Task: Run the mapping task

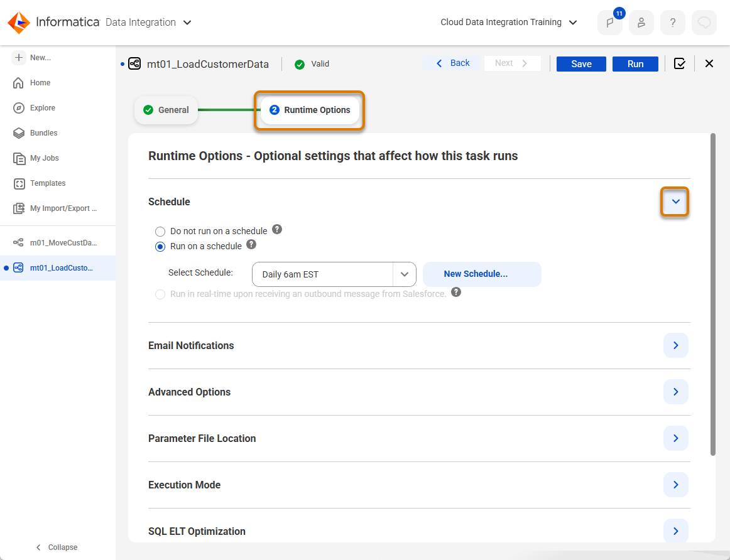Action: coord(635,63)
